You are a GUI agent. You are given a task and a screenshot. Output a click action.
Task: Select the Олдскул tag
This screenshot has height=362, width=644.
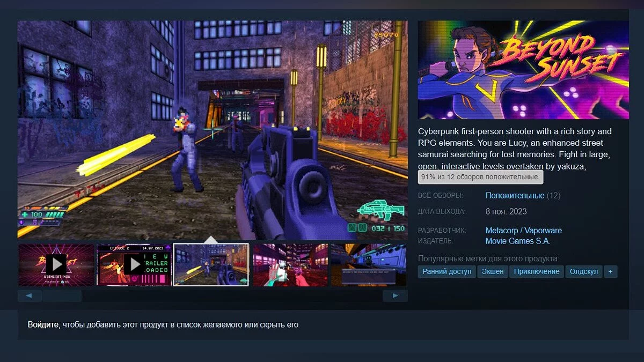click(x=584, y=271)
